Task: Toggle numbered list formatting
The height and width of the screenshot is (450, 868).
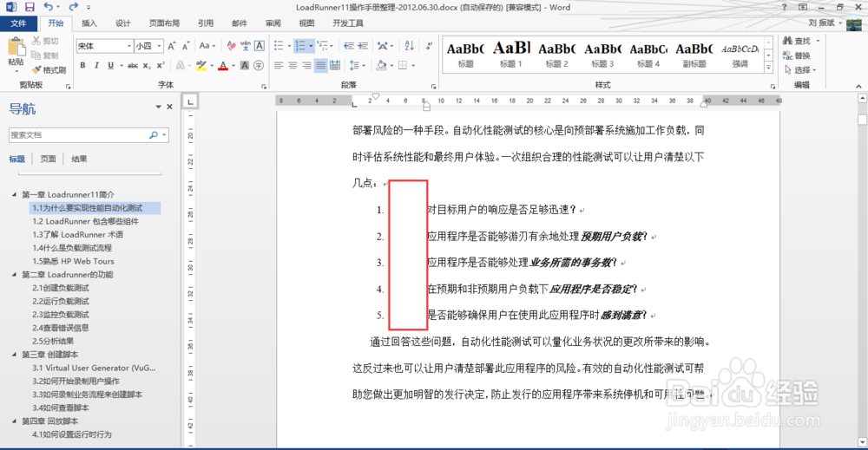Action: (300, 46)
